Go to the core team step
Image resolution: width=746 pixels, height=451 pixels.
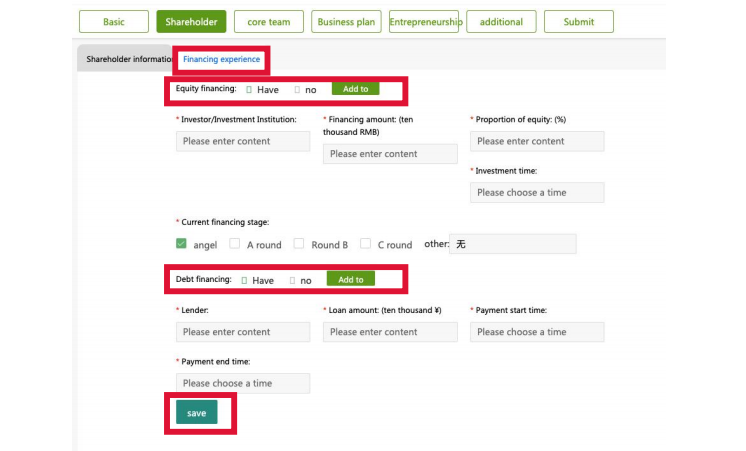point(269,22)
